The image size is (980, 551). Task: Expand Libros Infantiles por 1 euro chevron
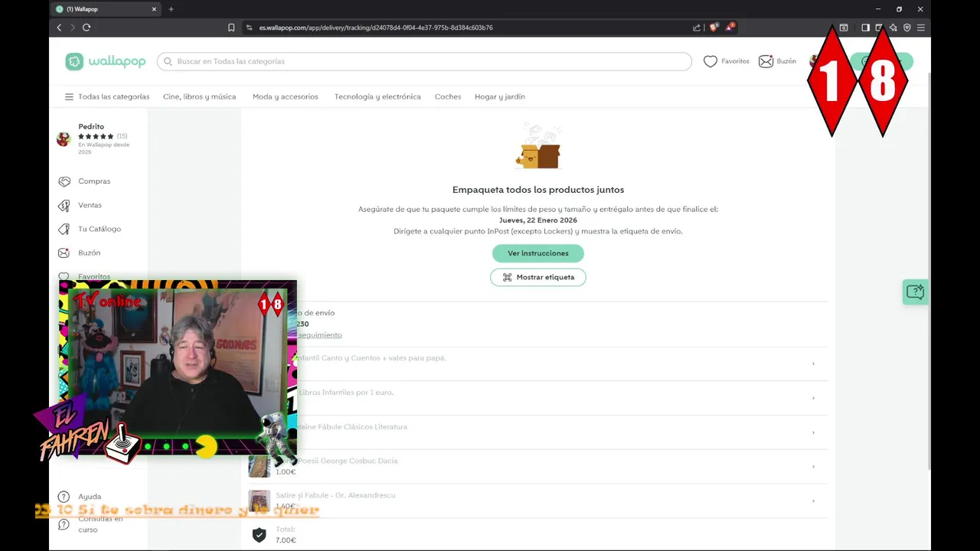(x=813, y=398)
